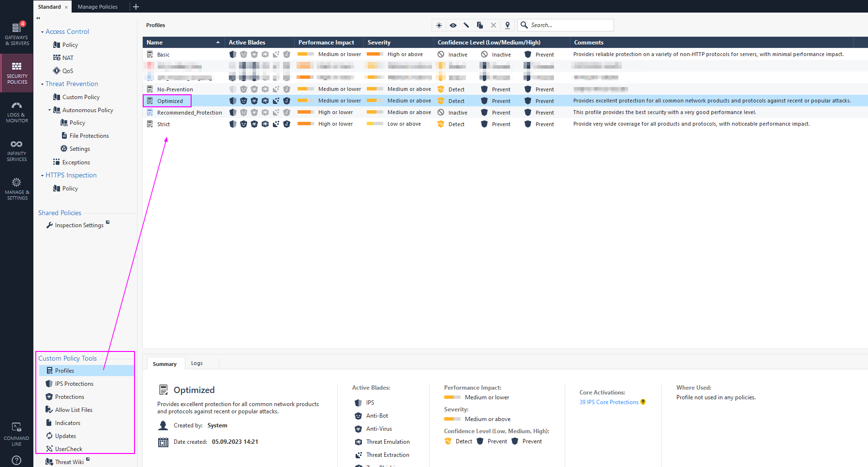Click the Edit profile pencil icon
Viewport: 868px width, 467px height.
466,25
